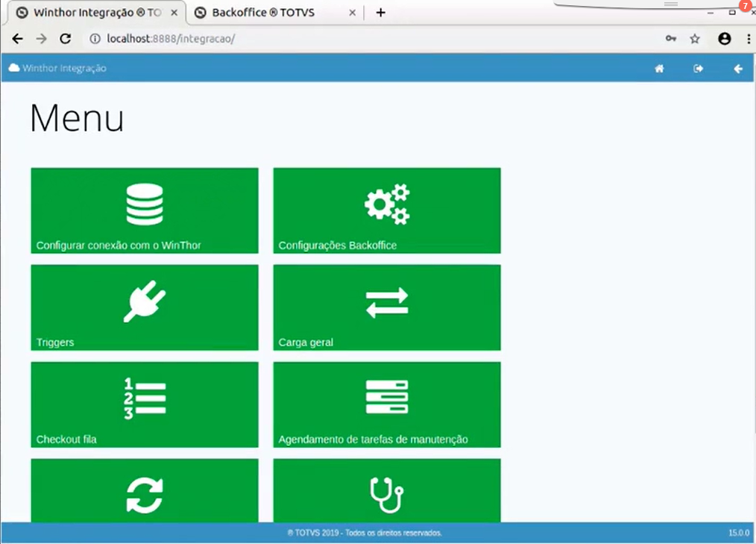Viewport: 756px width, 544px height.
Task: Click the server tasks icon
Action: click(387, 397)
